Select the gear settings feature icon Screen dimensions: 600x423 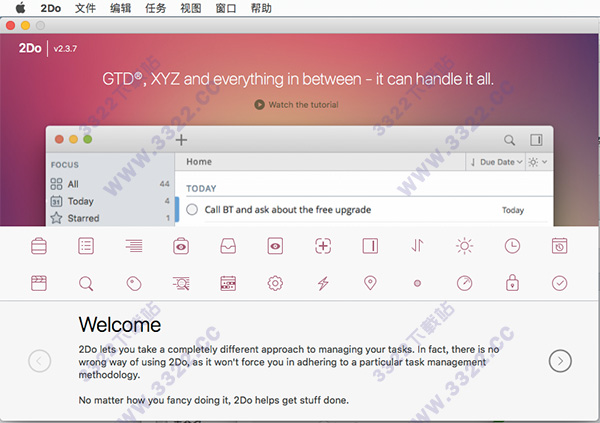[x=275, y=283]
